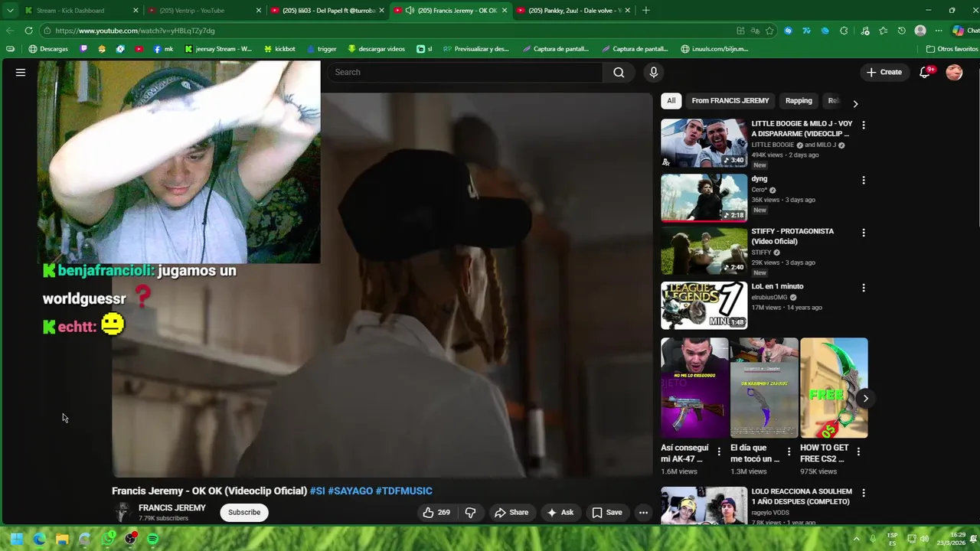Viewport: 980px width, 551px height.
Task: Open the tab search dropdown
Action: pyautogui.click(x=10, y=11)
